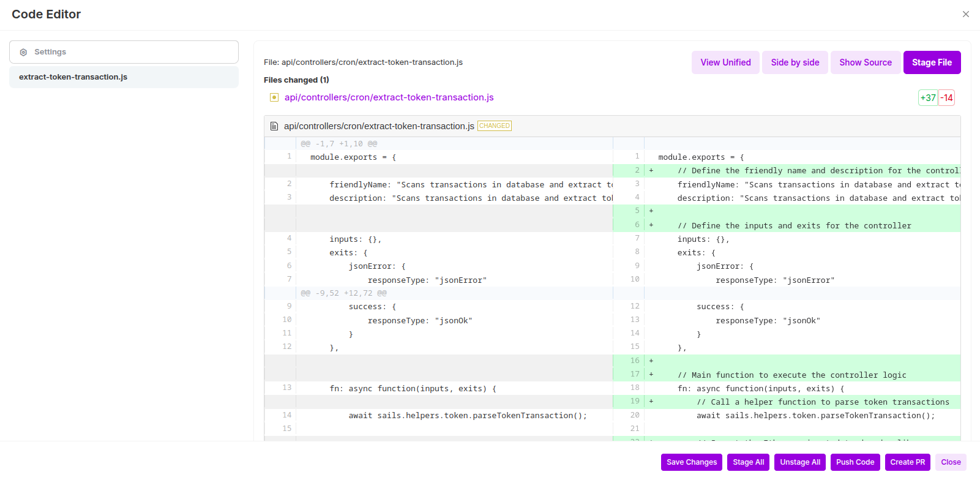Viewport: 980px width, 480px height.
Task: Close the Code Editor with X icon
Action: point(965,14)
